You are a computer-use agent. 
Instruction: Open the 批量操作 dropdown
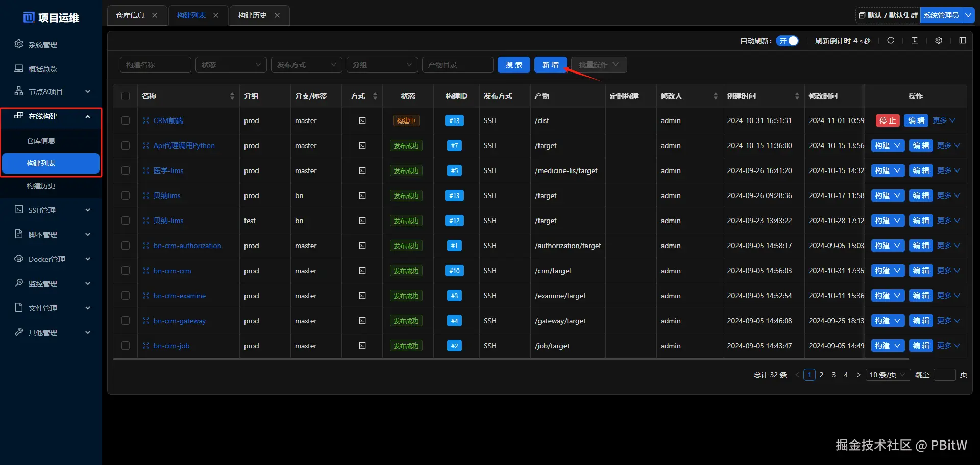(599, 65)
